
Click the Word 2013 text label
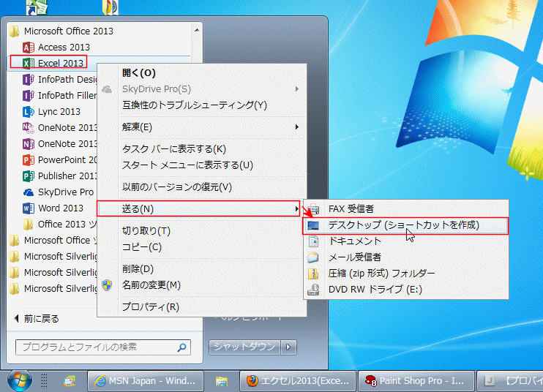pyautogui.click(x=61, y=208)
